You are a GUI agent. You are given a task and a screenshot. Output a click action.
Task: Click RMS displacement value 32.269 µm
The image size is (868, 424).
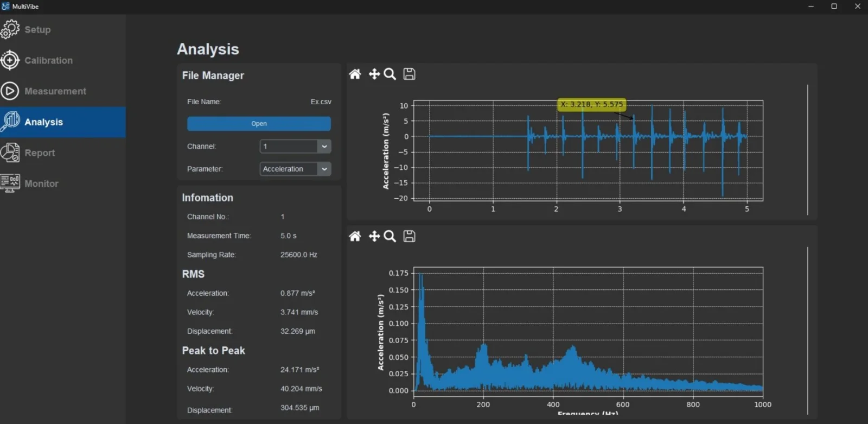coord(297,331)
